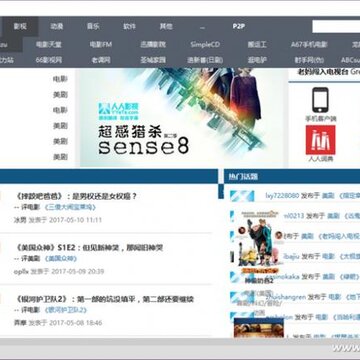This screenshot has width=360, height=360.
Task: Open the 圣城家园 link
Action: 153,60
